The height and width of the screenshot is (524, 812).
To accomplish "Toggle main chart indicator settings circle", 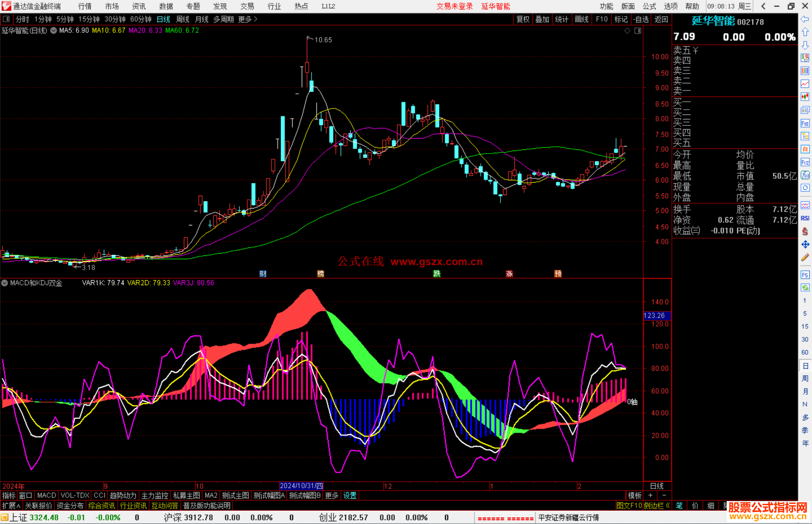I will [53, 30].
